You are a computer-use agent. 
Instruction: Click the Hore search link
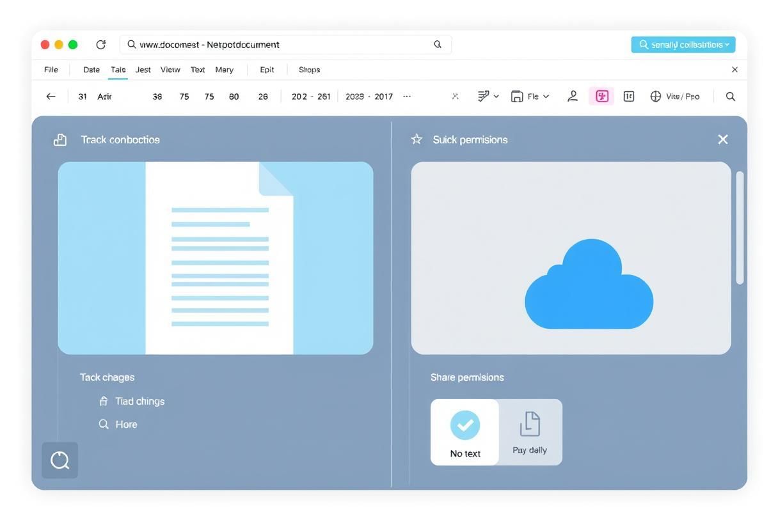click(126, 425)
